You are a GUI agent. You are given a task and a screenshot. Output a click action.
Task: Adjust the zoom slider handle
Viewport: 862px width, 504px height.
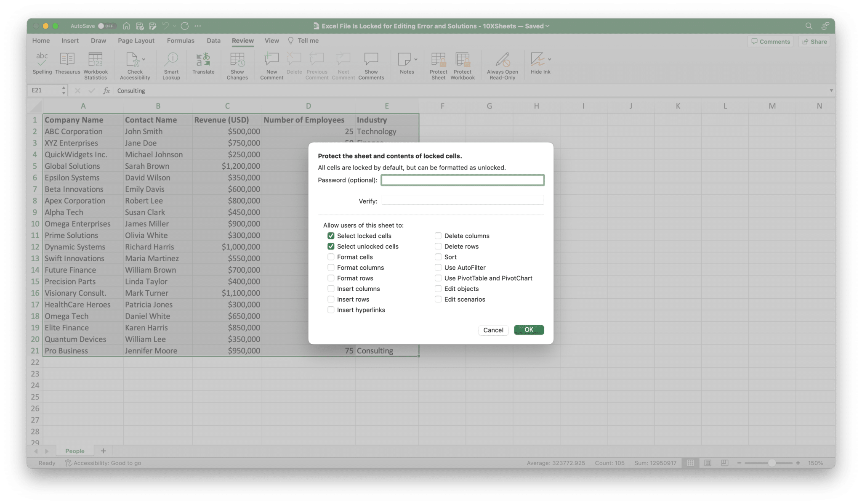coord(772,463)
